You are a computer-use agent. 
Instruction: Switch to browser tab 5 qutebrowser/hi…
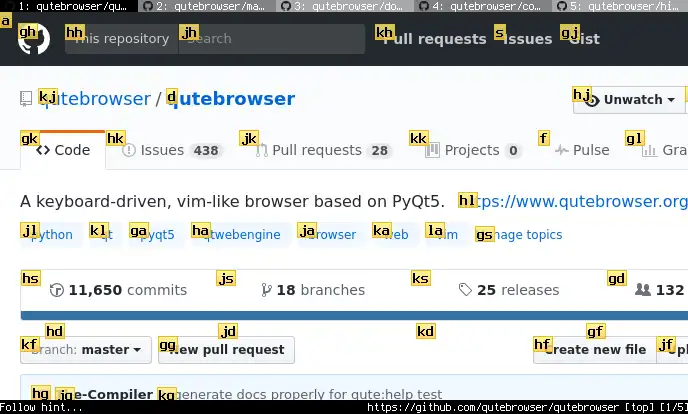[620, 6]
